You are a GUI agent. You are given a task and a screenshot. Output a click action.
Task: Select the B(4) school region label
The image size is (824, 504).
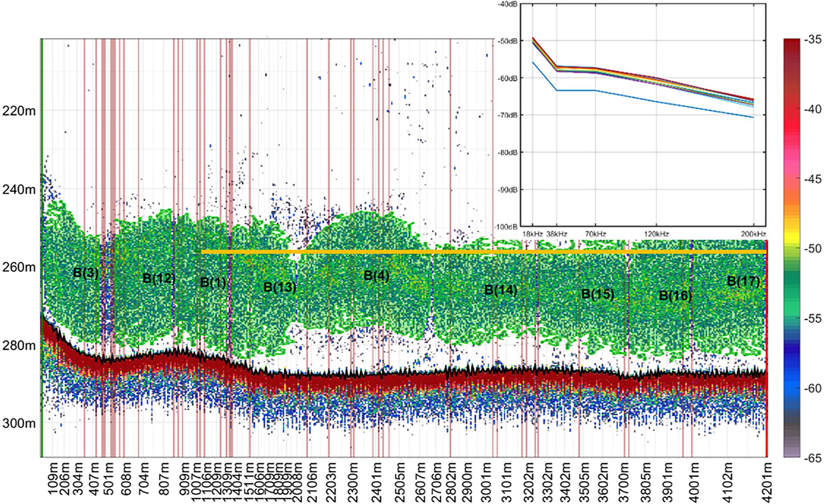377,275
